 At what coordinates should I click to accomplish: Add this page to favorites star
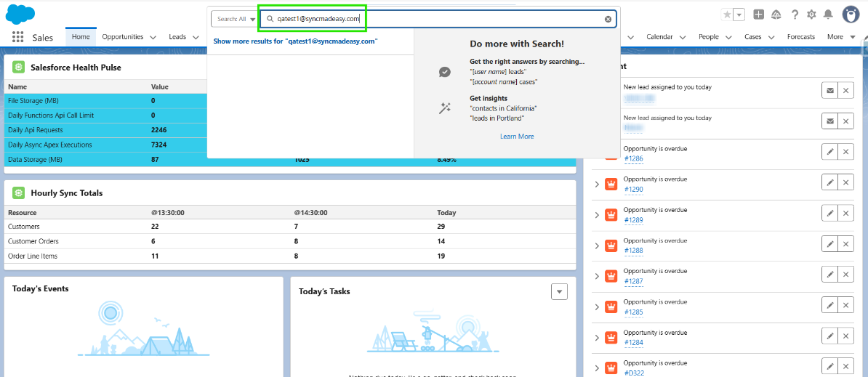coord(727,15)
